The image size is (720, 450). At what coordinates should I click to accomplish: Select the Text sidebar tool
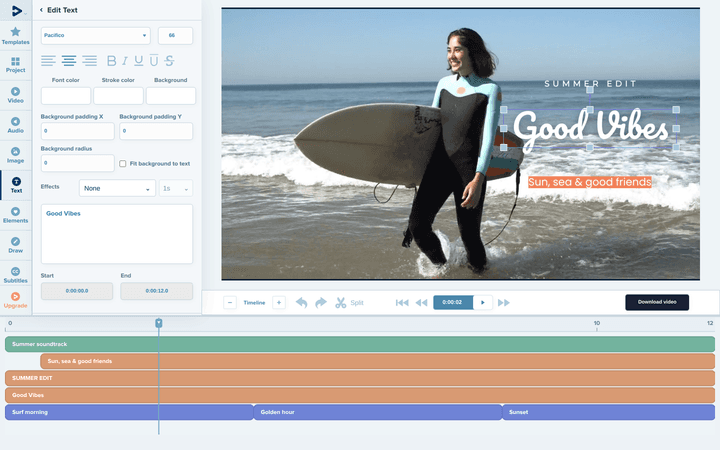point(16,185)
